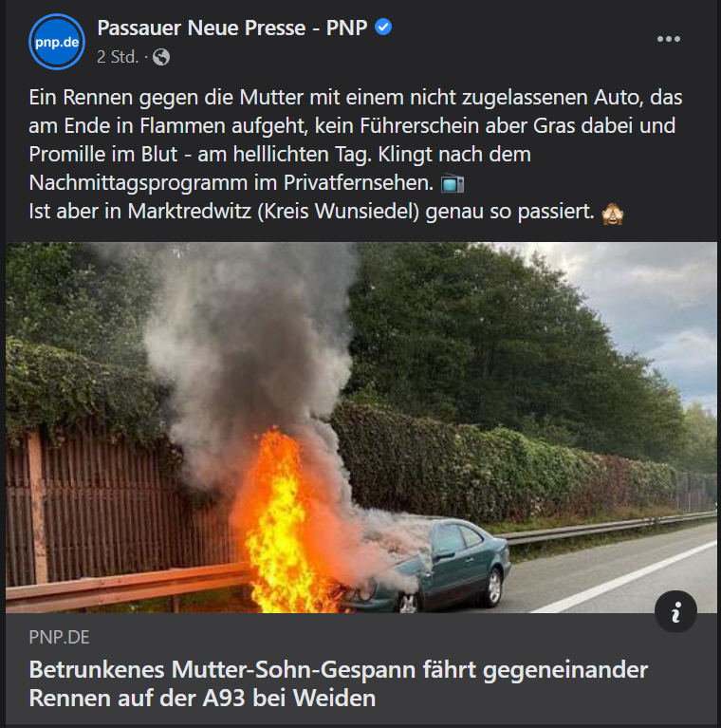Click the see-no-evil monkey emoji
721x728 pixels.
(613, 214)
